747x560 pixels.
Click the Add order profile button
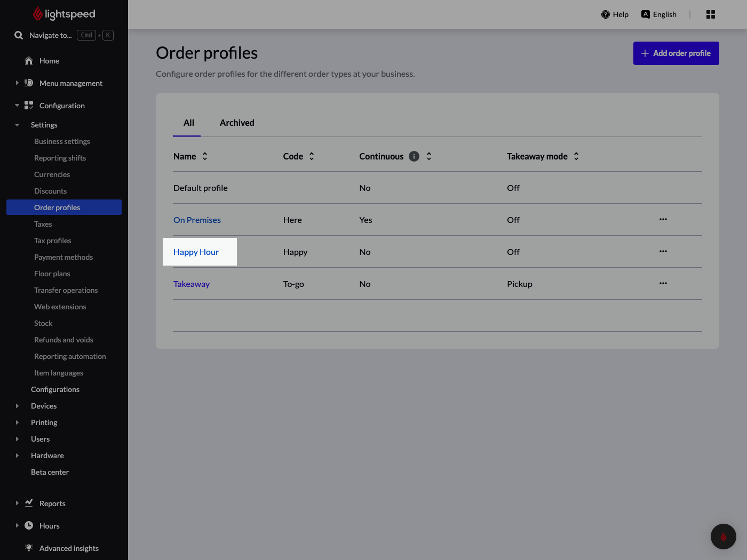[x=676, y=53]
